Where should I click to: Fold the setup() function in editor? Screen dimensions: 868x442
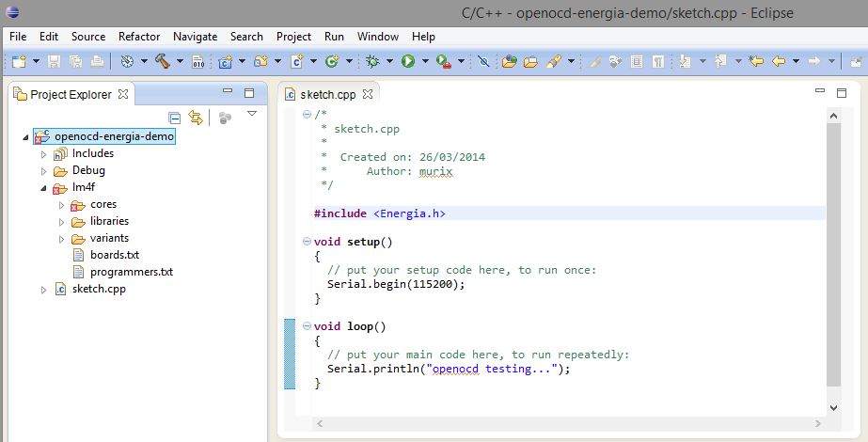pyautogui.click(x=307, y=242)
